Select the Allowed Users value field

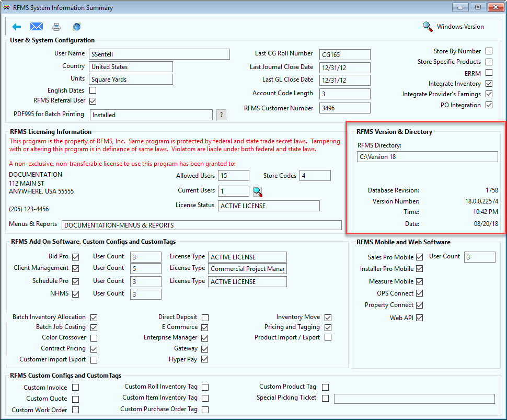pos(233,175)
